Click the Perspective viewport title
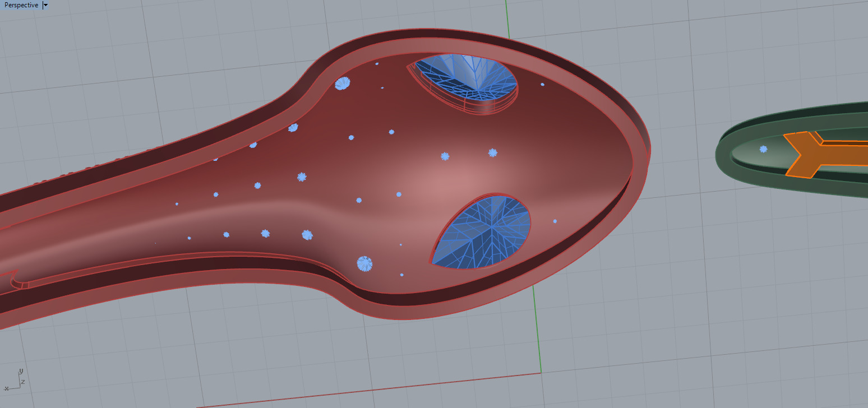Viewport: 868px width, 408px height. pos(21,5)
